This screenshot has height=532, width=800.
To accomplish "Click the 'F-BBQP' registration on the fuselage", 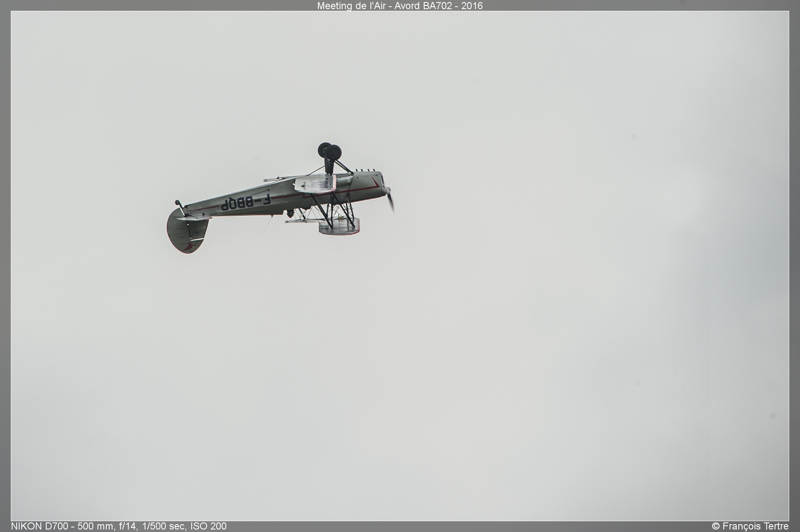I will 245,203.
